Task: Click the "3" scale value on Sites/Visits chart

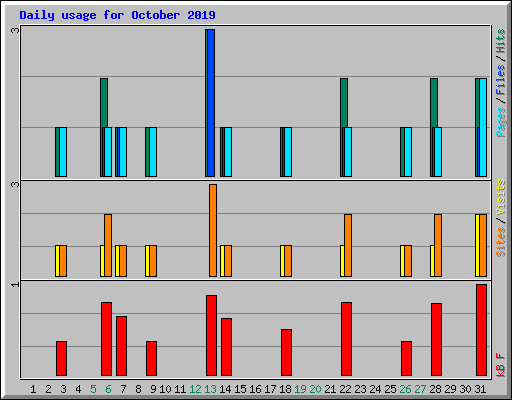Action: point(15,184)
